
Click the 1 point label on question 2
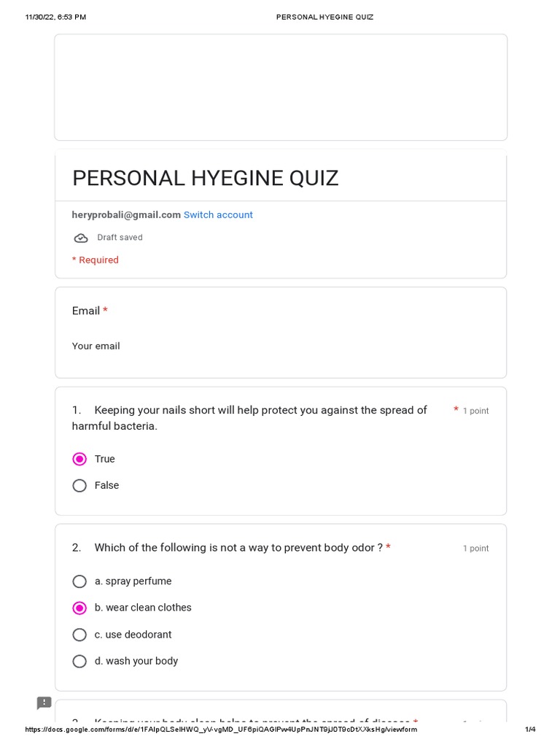475,549
